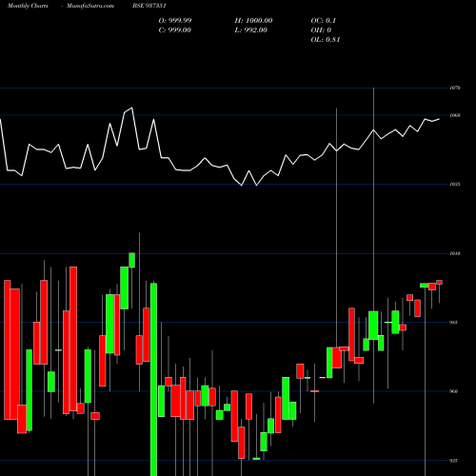Click the "OH: 0" reading
Image resolution: width=476 pixels, height=476 pixels.
point(321,30)
